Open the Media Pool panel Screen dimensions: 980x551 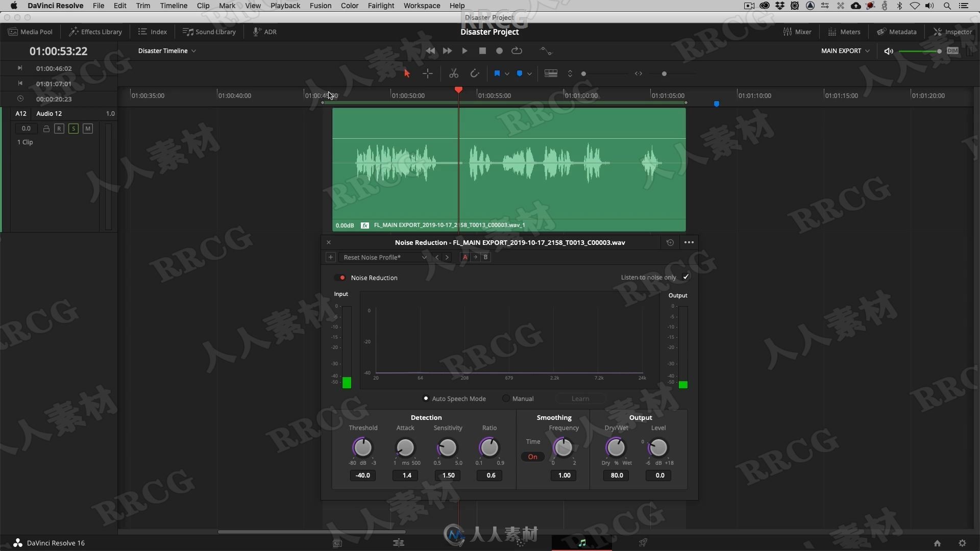click(x=30, y=32)
